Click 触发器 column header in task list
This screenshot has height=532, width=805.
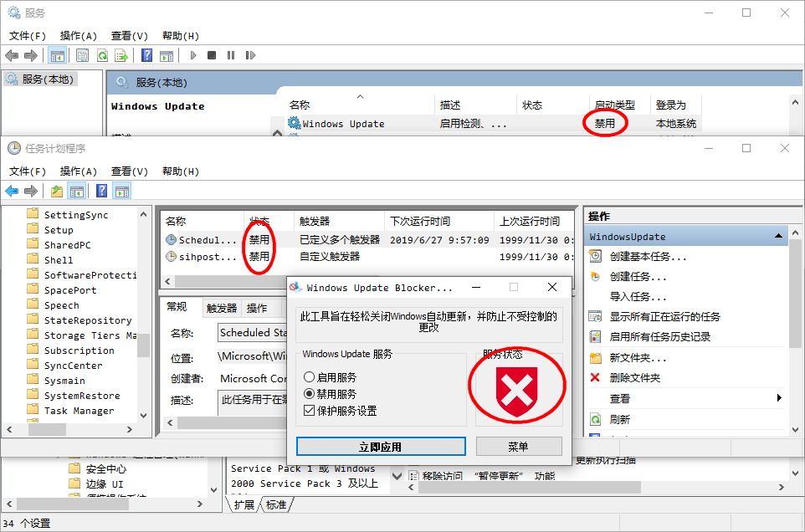[314, 221]
